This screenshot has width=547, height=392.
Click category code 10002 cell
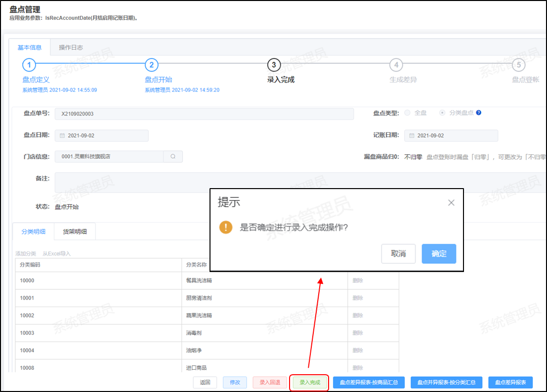tap(98, 315)
